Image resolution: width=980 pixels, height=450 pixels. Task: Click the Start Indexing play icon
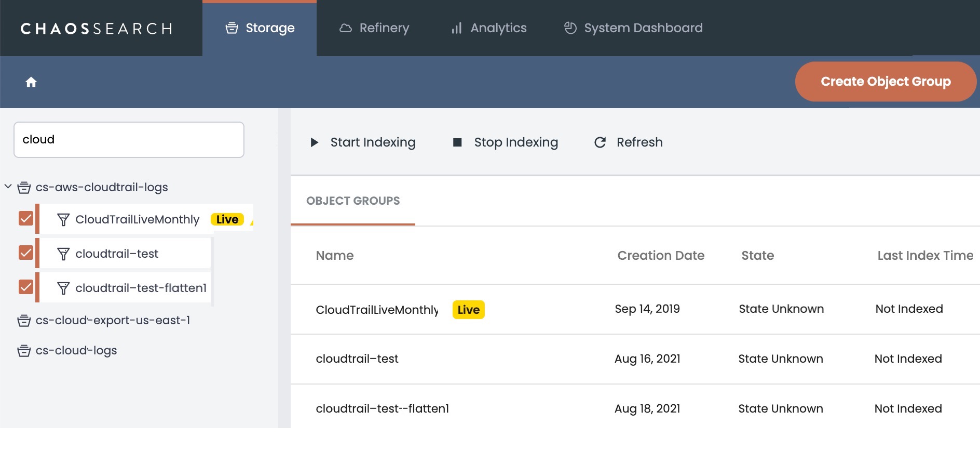pos(314,142)
